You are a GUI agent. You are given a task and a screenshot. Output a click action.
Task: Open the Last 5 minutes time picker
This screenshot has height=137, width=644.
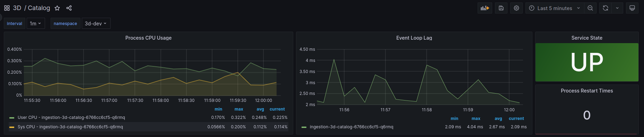(x=555, y=8)
